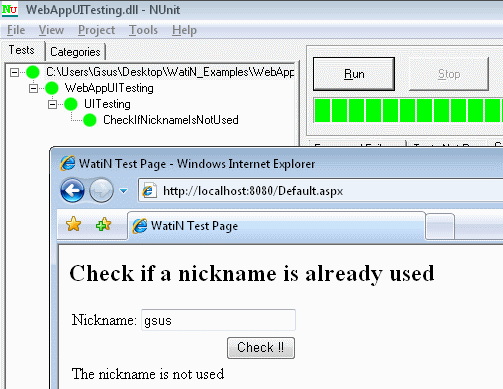This screenshot has width=503, height=389.
Task: Click 'Check if a nickname is already used' heading
Action: (x=252, y=273)
